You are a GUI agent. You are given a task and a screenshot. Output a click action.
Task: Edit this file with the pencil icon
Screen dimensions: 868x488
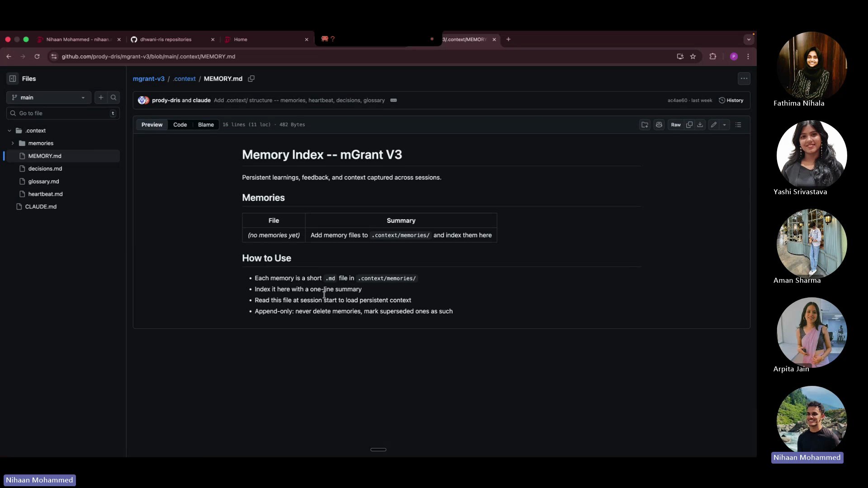[713, 125]
